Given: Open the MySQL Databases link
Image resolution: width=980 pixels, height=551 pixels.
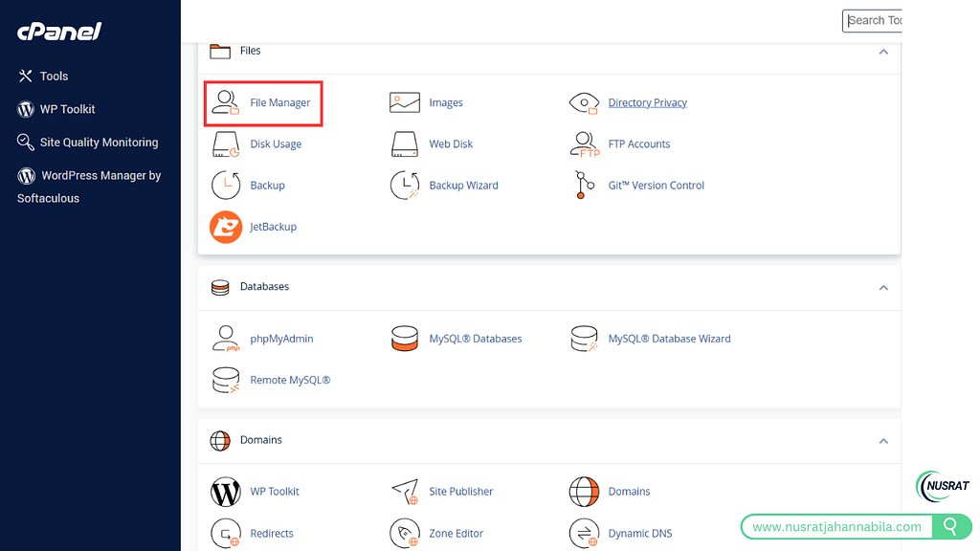Looking at the screenshot, I should (475, 339).
